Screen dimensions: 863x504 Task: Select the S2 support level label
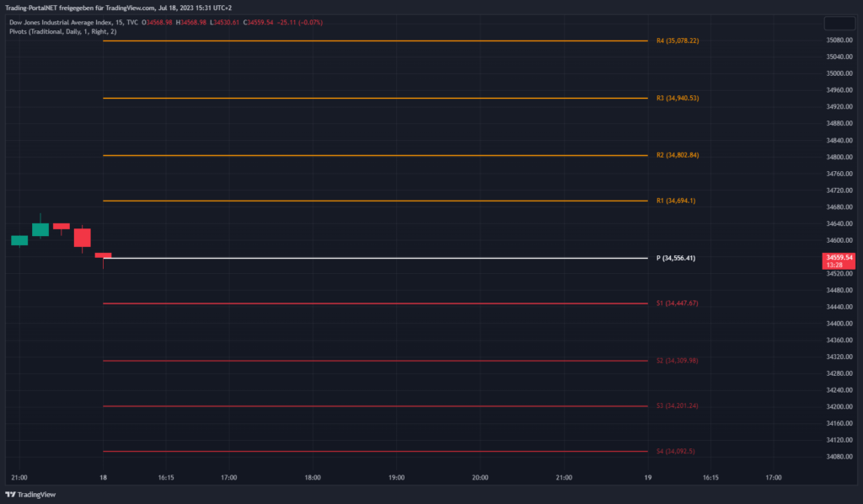(x=677, y=361)
